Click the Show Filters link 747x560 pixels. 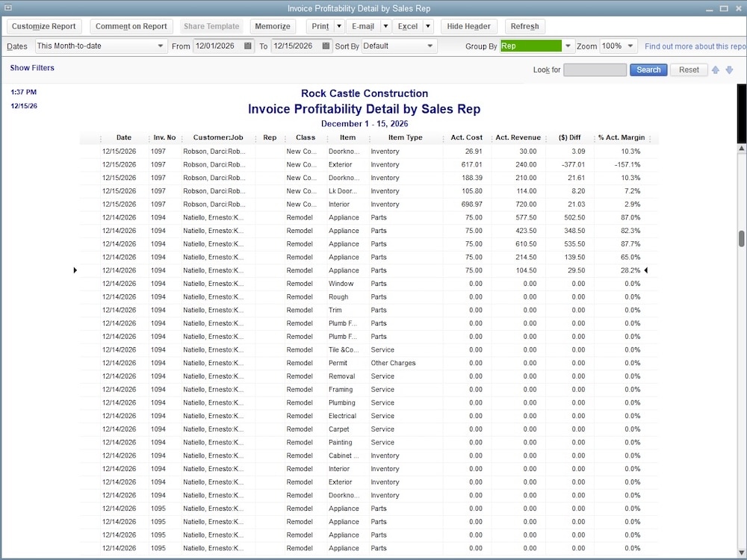click(32, 68)
